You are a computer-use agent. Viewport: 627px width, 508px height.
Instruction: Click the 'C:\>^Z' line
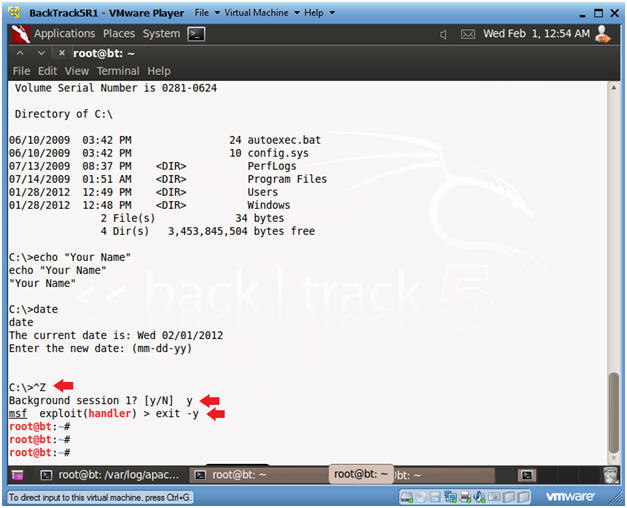[x=27, y=387]
